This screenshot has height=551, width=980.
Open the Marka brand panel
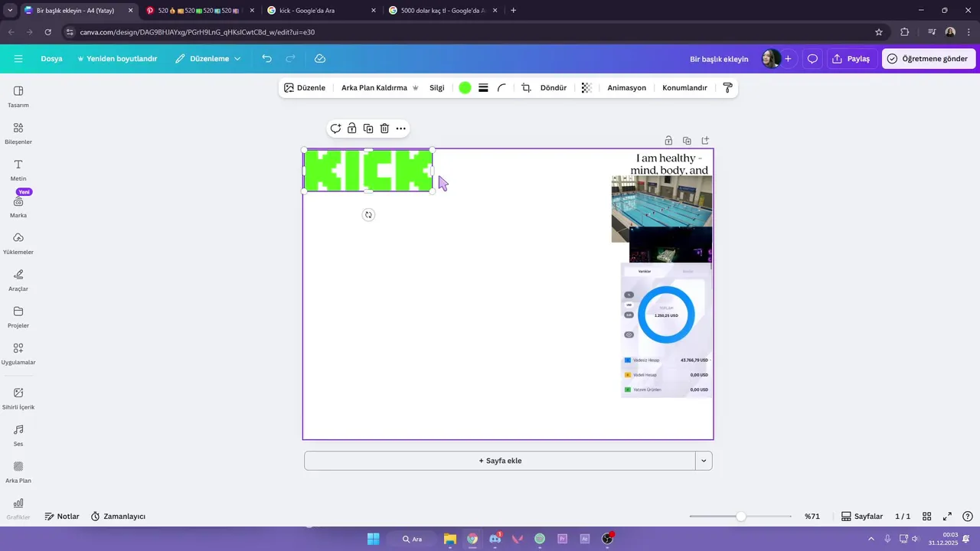coord(18,207)
